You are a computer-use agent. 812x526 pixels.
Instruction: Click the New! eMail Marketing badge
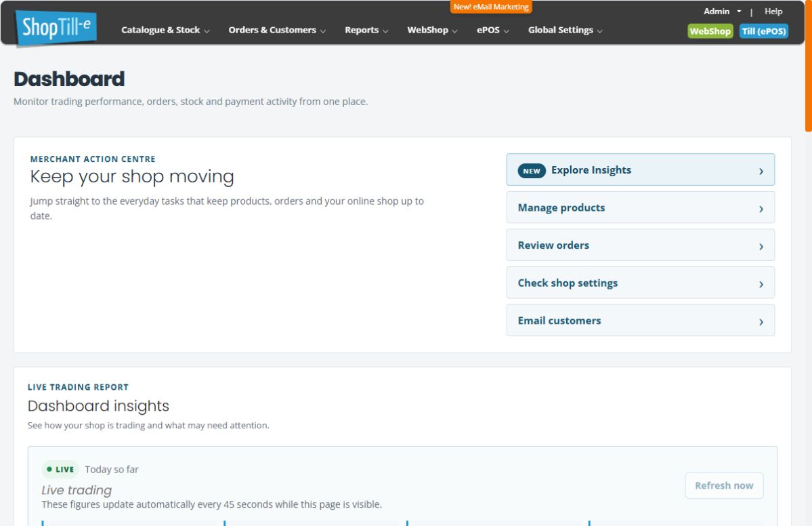click(x=491, y=7)
